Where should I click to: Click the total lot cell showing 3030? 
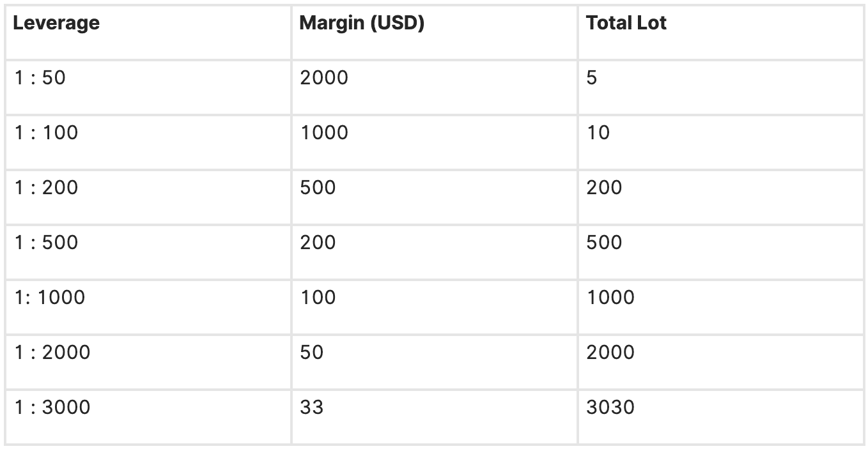[x=721, y=417]
